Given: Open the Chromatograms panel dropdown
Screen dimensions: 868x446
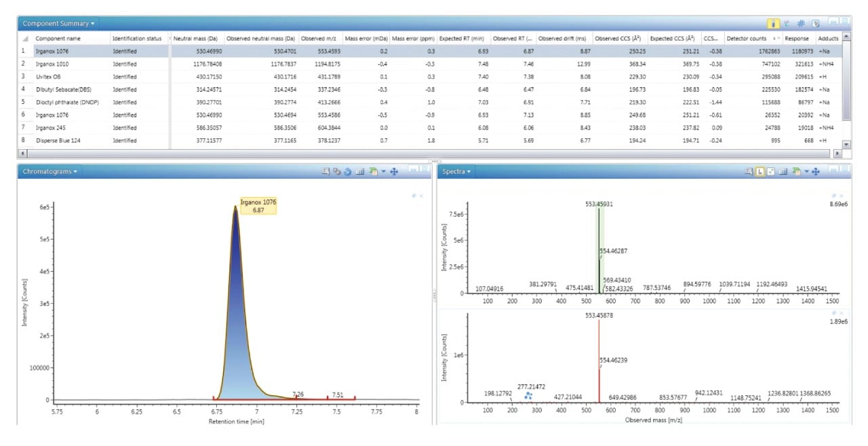Looking at the screenshot, I should [x=50, y=171].
